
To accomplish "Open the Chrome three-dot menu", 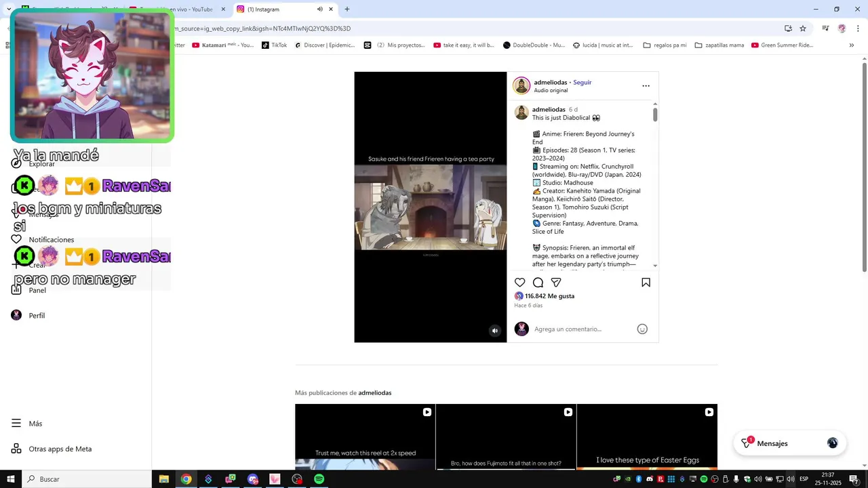I will coord(858,28).
